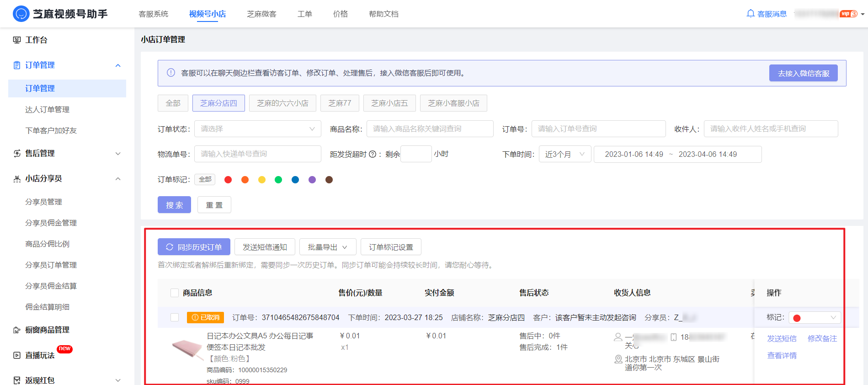868x385 pixels.
Task: Click the 返现红包 sidebar icon
Action: click(x=17, y=380)
